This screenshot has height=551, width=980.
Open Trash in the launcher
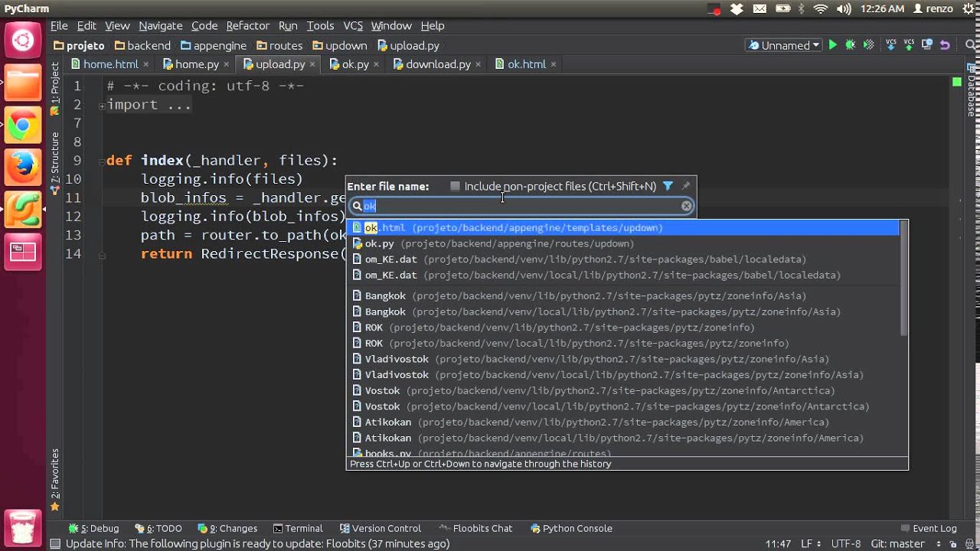[x=22, y=527]
